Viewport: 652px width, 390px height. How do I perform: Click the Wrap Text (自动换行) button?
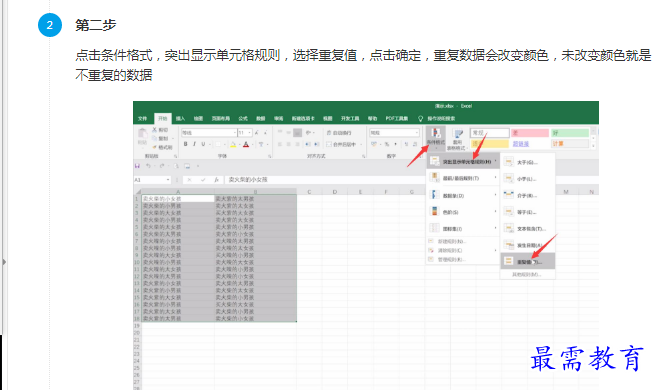click(x=339, y=133)
